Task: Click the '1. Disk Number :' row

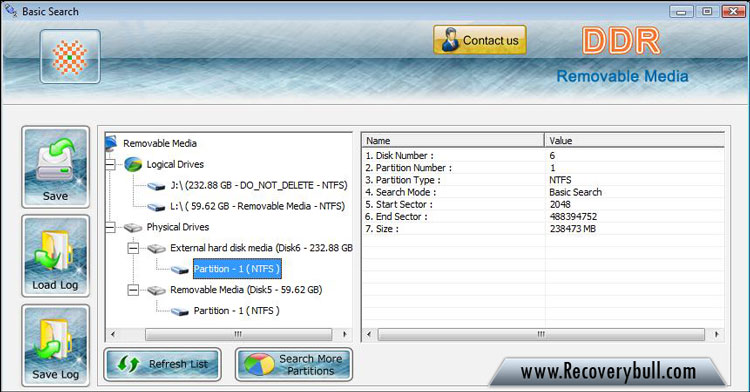Action: coord(543,155)
